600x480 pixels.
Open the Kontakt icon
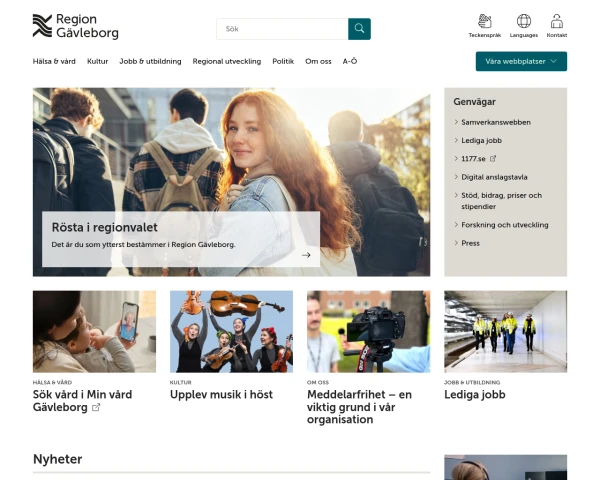tap(556, 26)
